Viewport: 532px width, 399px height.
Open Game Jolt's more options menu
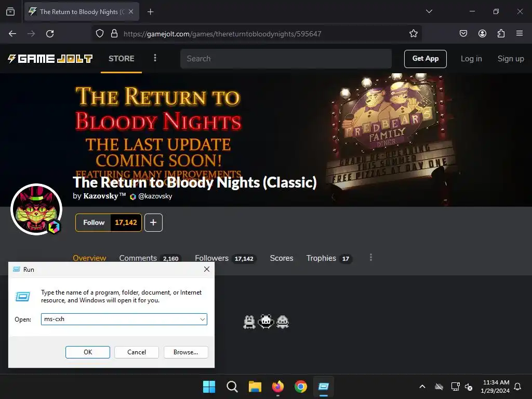155,58
